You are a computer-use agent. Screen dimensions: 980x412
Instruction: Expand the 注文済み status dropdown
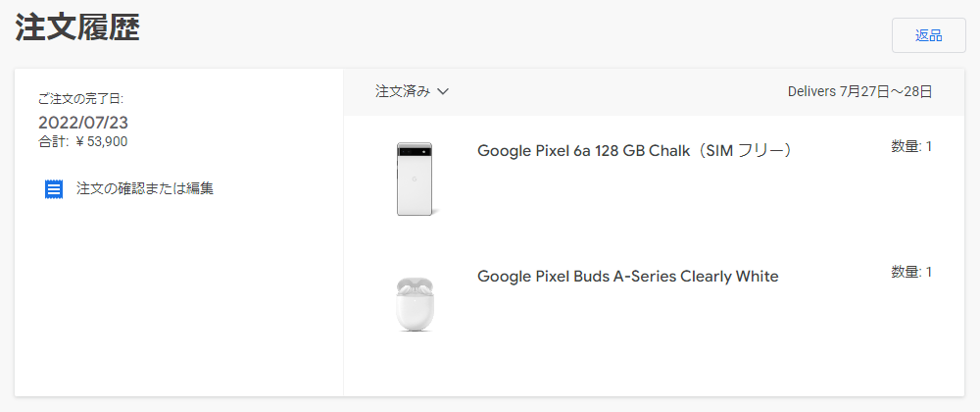pyautogui.click(x=412, y=91)
